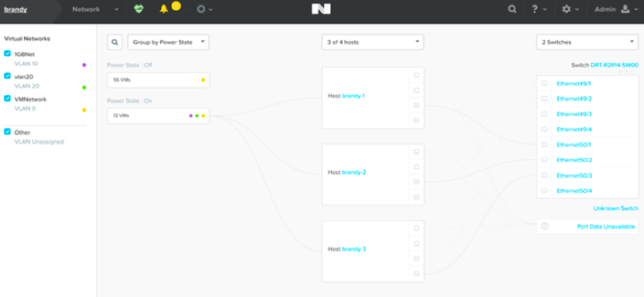Viewport: 644px width, 297px height.
Task: Open the search magnifier in top bar
Action: point(512,9)
